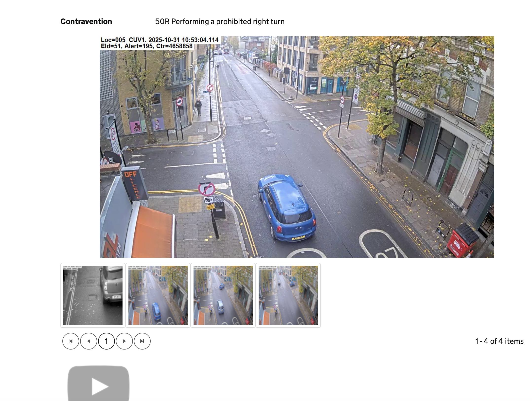Select page number 1 in pagination
The height and width of the screenshot is (401, 532).
pos(106,341)
